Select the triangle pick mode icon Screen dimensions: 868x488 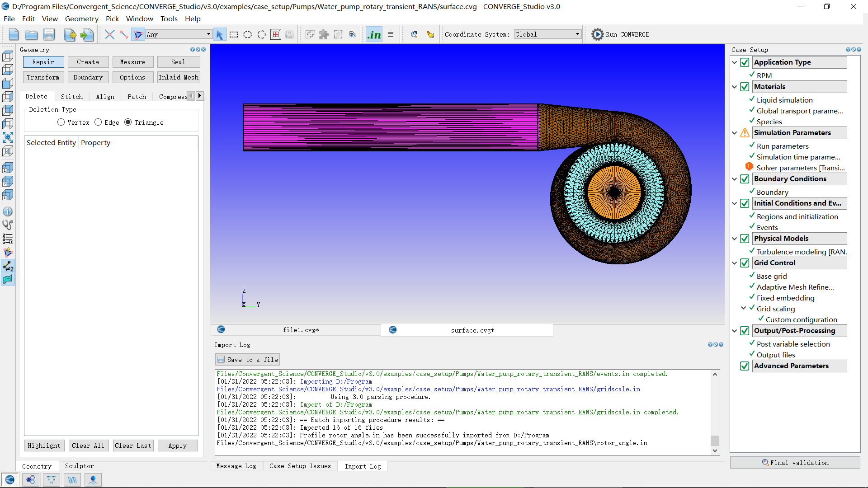tap(138, 34)
